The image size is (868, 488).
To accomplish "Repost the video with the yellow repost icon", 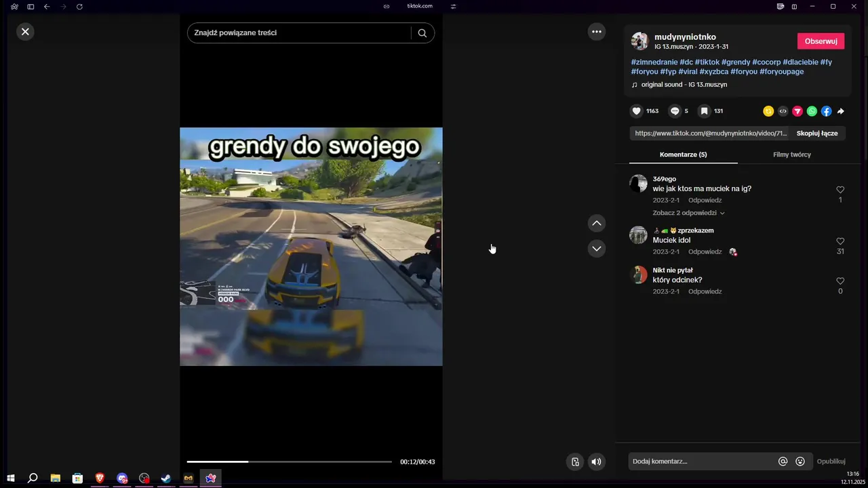I will coord(768,111).
